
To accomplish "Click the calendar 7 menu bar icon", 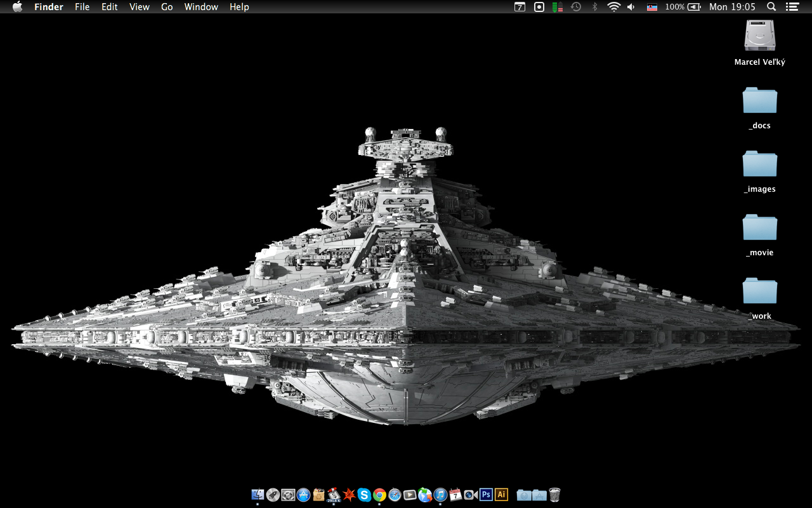I will tap(520, 7).
